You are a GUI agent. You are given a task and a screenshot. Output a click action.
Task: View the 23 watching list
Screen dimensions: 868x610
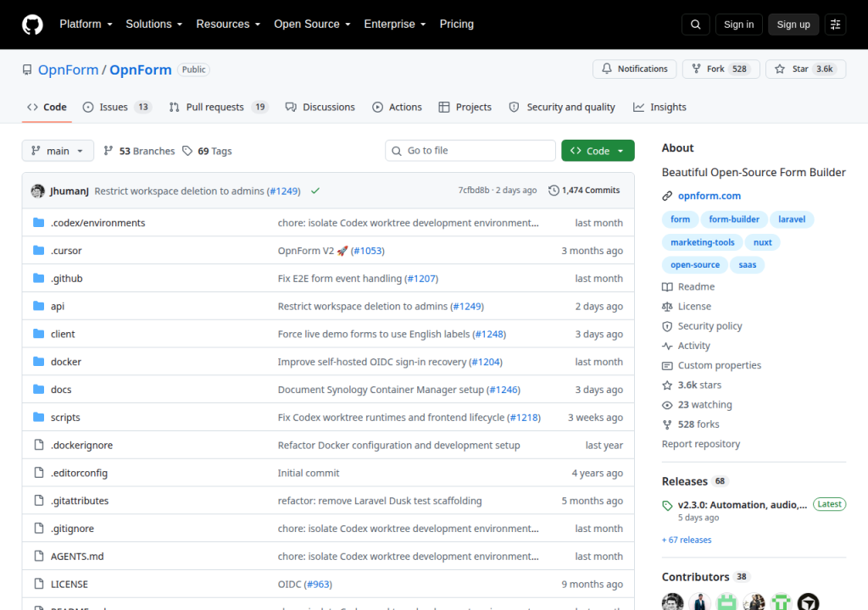[x=697, y=405]
